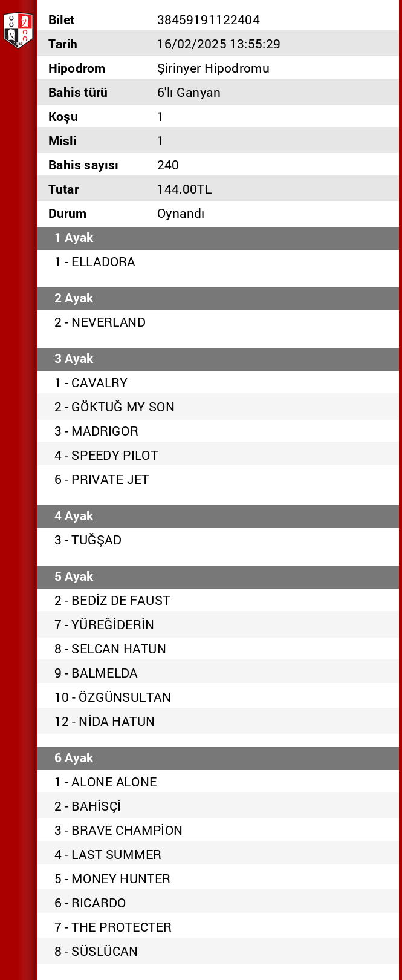Click the 144.00TL amount value
The width and height of the screenshot is (402, 980).
[x=184, y=189]
